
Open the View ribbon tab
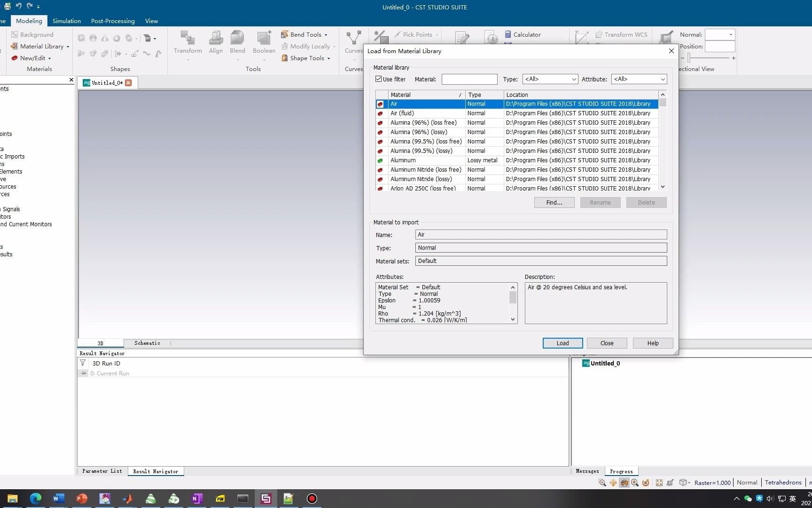pos(151,21)
